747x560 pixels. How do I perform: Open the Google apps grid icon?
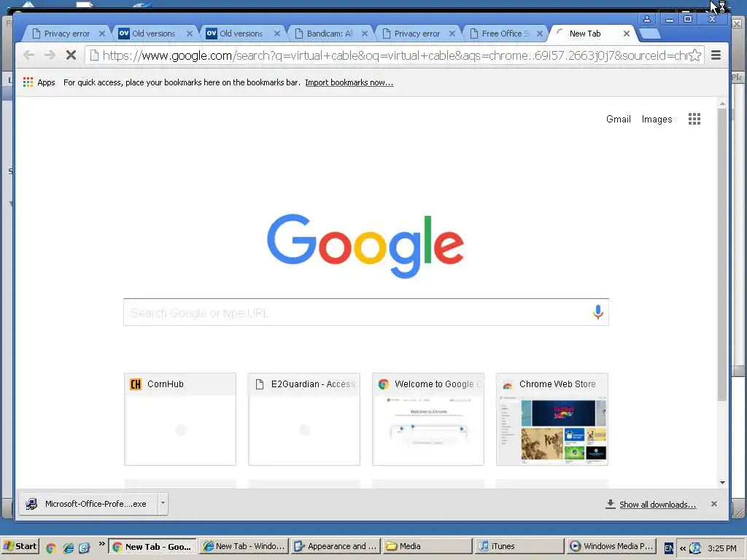coord(694,119)
